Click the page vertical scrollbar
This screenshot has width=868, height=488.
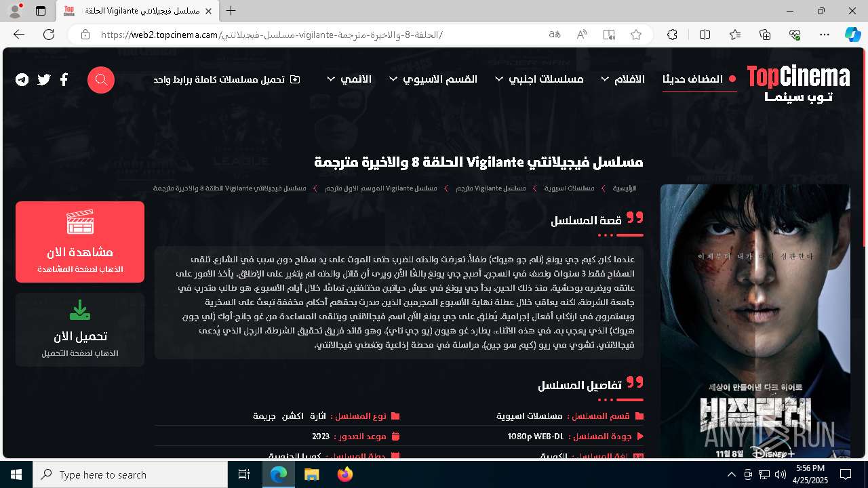(x=864, y=147)
